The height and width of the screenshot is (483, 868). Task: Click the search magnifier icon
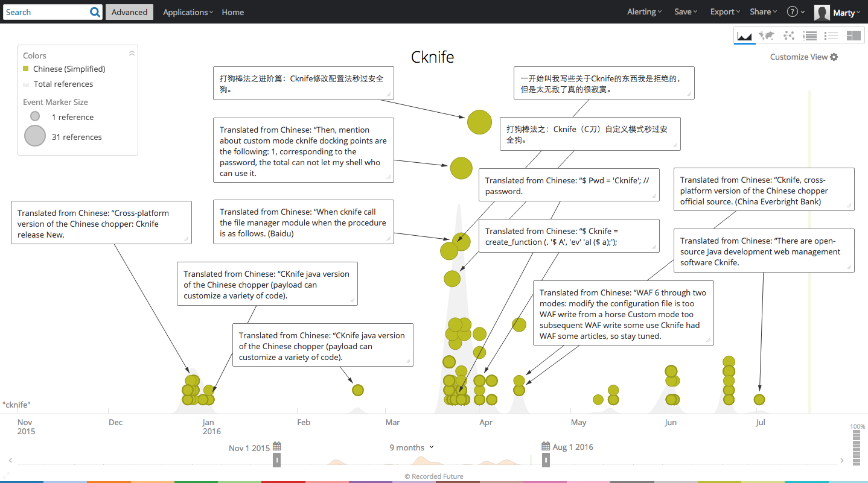click(x=95, y=12)
